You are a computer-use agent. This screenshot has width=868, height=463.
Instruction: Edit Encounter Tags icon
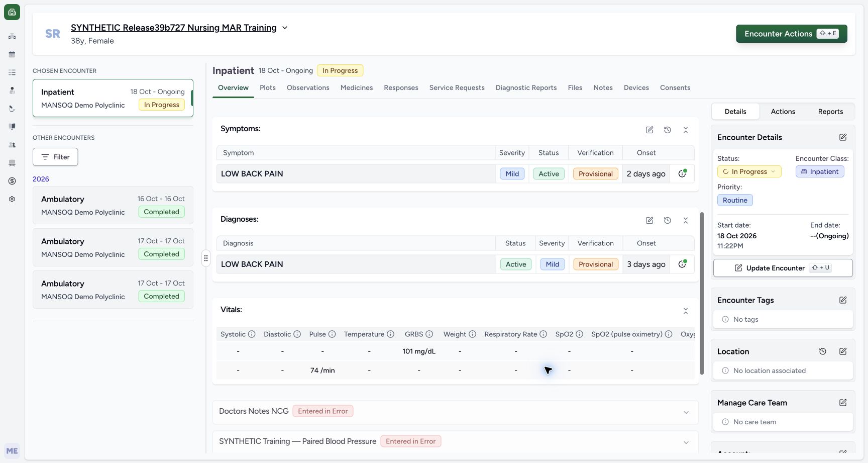pos(843,300)
